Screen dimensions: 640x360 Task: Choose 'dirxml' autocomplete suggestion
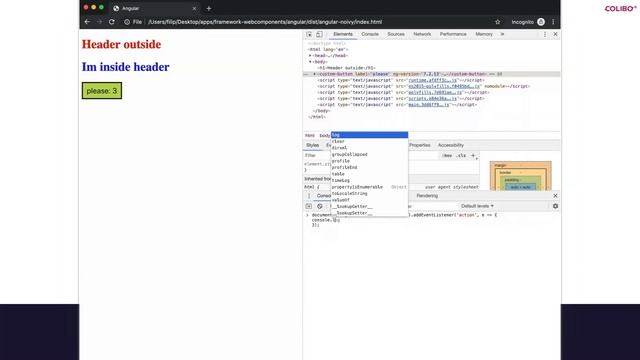coord(369,148)
